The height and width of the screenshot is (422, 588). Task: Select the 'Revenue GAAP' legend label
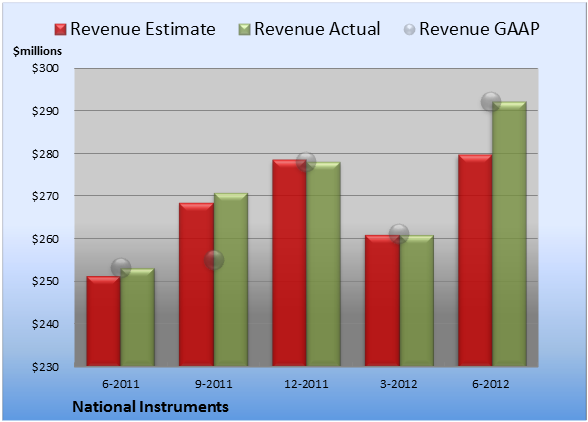tap(479, 29)
